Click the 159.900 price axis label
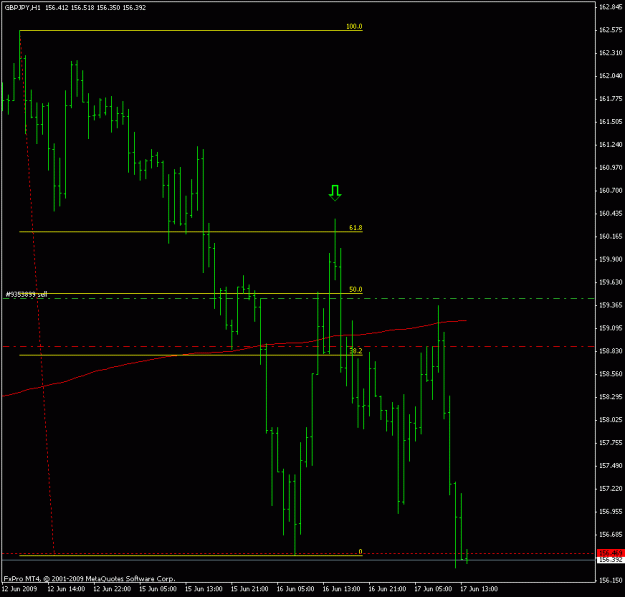The height and width of the screenshot is (597, 625). 611,259
